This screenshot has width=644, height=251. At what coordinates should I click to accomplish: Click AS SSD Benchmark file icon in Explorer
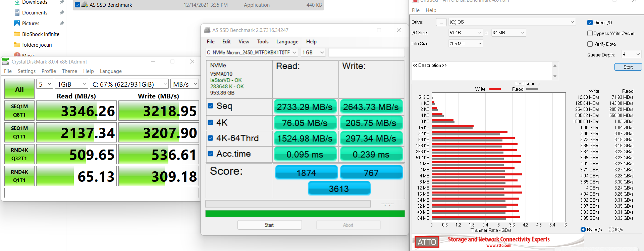click(85, 5)
